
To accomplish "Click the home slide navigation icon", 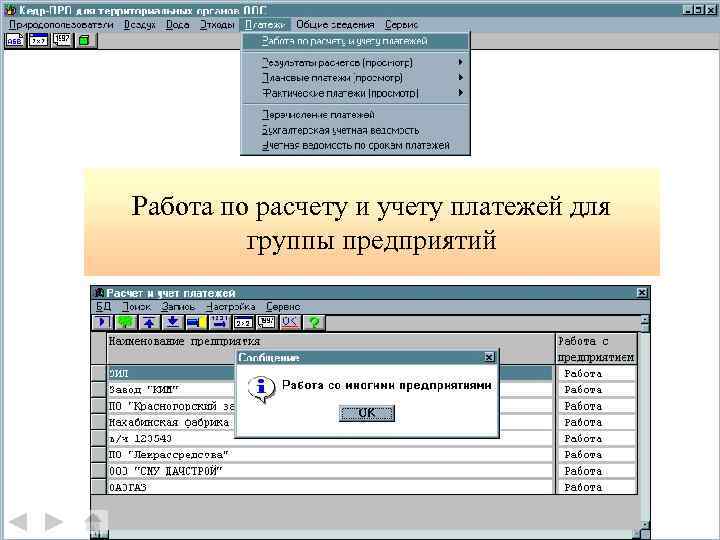I will pyautogui.click(x=94, y=522).
